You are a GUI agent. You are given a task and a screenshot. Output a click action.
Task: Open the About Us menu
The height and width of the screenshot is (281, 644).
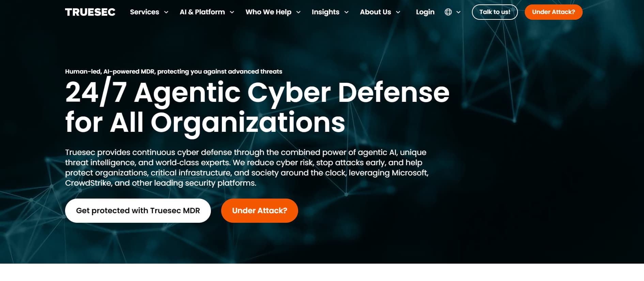point(375,12)
